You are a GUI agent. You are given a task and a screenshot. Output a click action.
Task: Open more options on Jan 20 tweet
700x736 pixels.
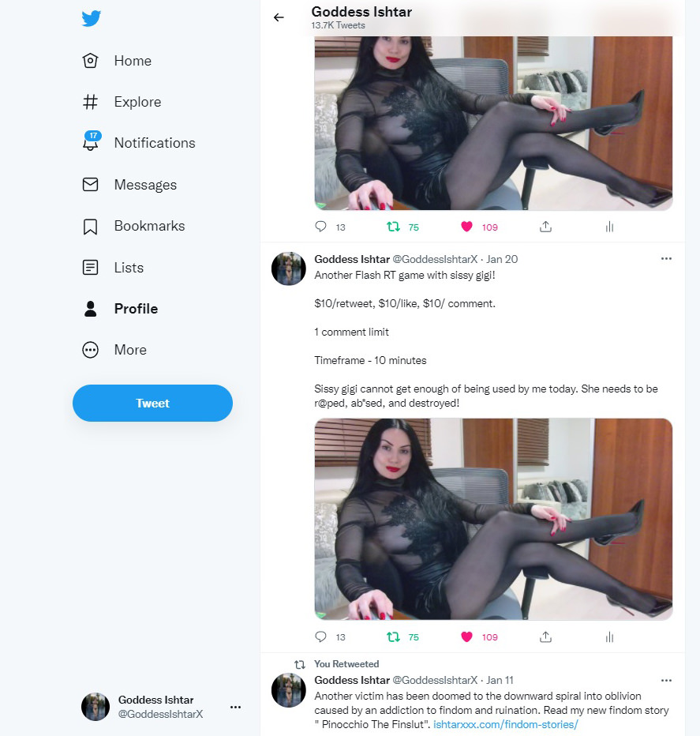(x=666, y=259)
